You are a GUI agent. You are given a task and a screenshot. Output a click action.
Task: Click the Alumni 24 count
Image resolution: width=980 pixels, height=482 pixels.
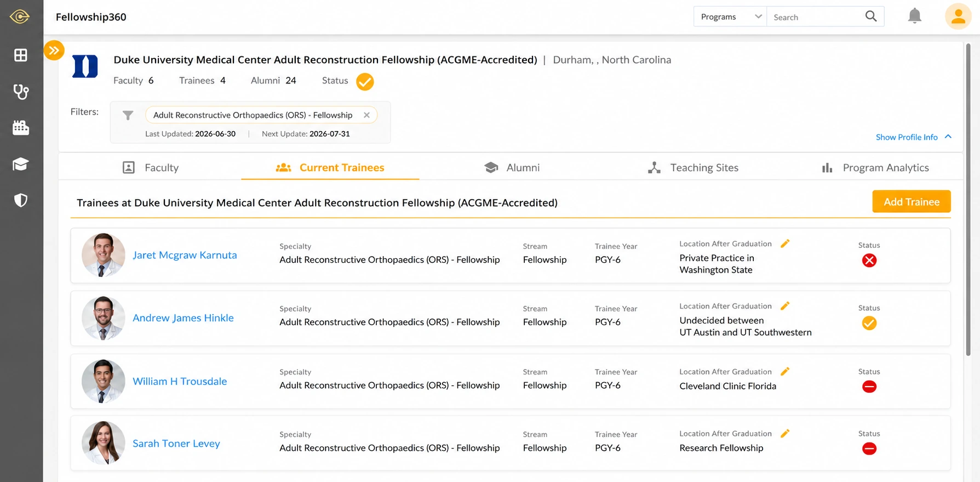point(273,81)
